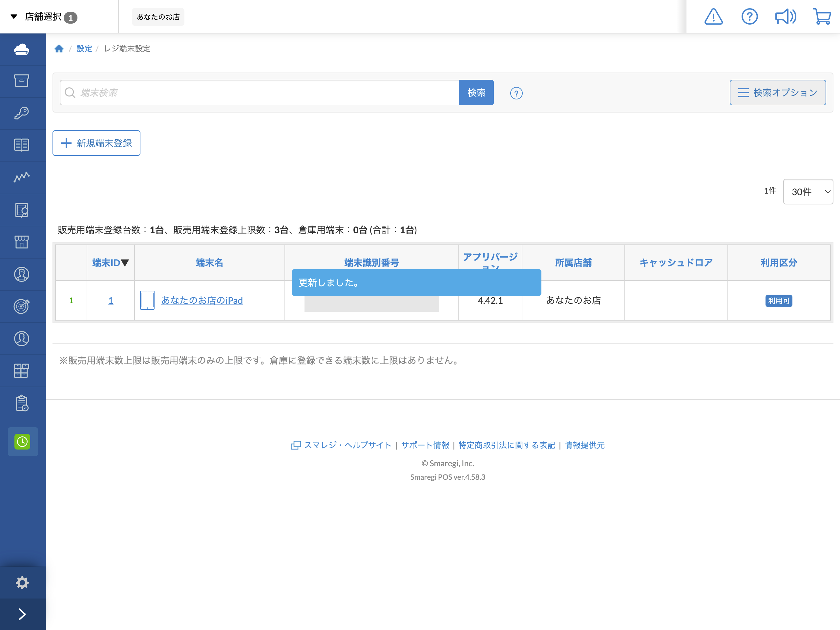Viewport: 840px width, 630px height.
Task: Click the green support chat icon
Action: coord(22,441)
